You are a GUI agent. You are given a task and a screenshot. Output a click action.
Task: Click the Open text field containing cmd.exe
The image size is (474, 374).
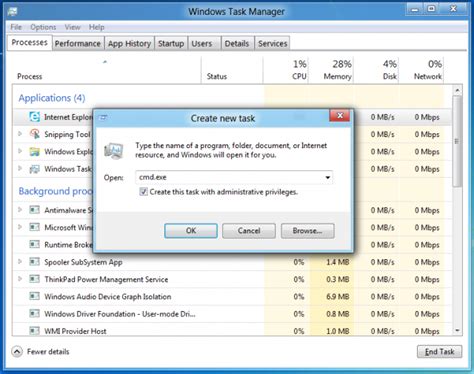click(234, 177)
